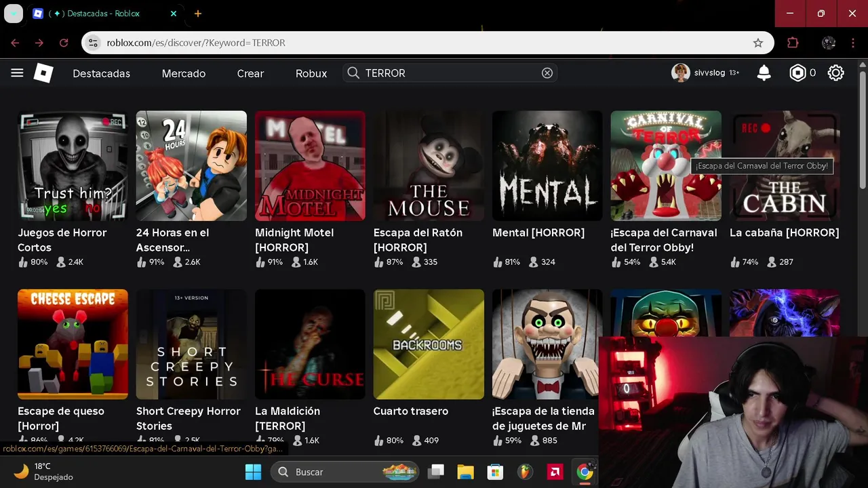Open The Mouse game thumbnail
The image size is (868, 488).
[x=429, y=165]
